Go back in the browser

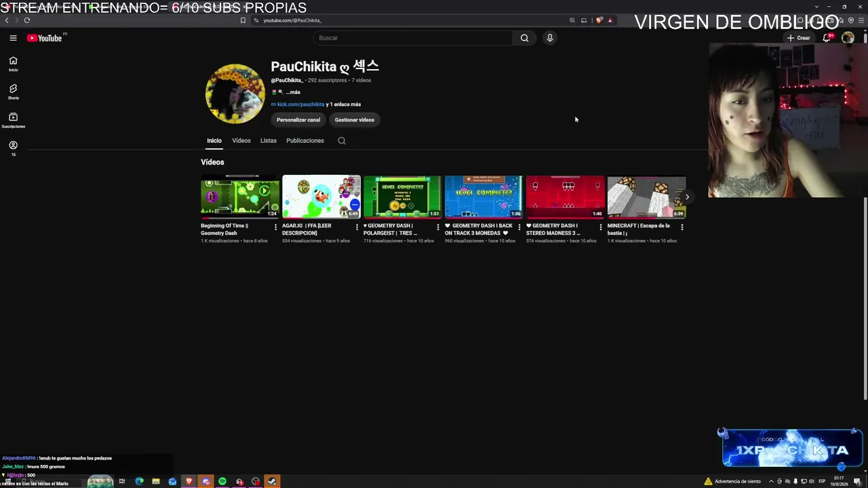[7, 20]
